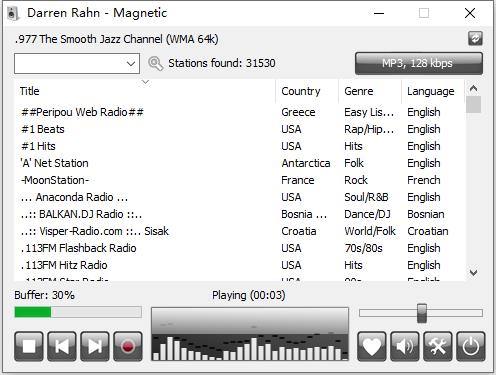This screenshot has height=375, width=496.
Task: Click the station list scrollbar thumb
Action: 473,105
